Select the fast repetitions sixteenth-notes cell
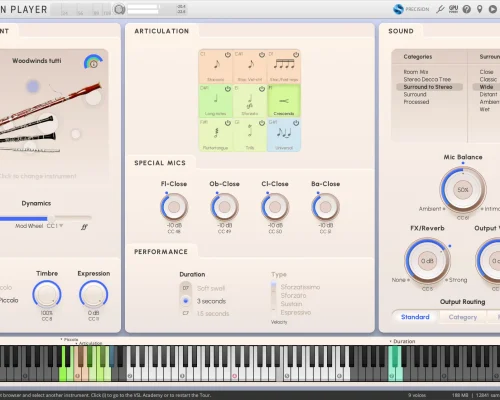 click(284, 67)
